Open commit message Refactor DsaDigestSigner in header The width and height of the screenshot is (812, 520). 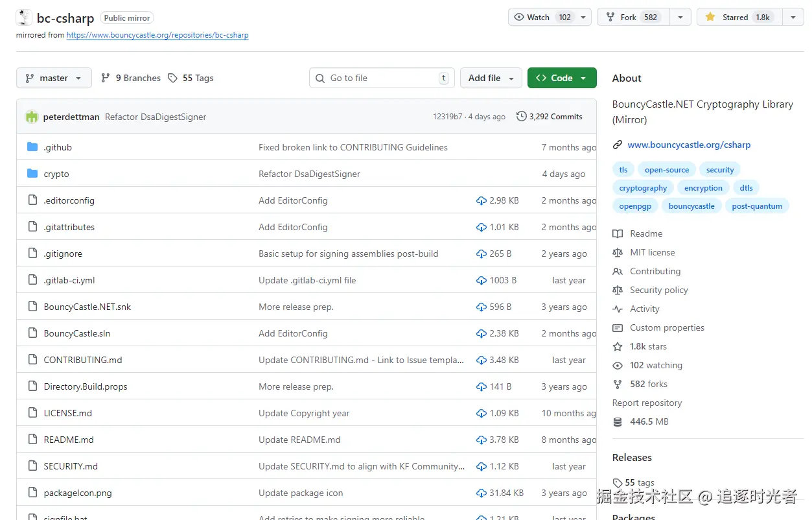coord(156,117)
